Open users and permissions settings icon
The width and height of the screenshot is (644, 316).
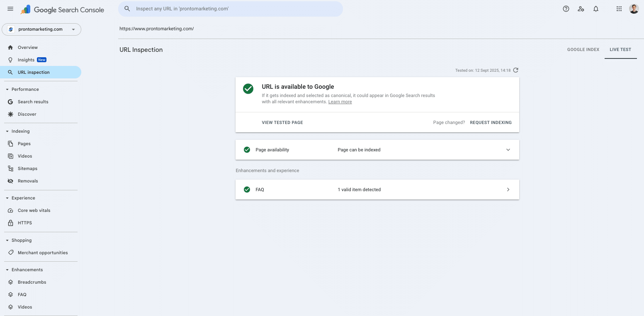coord(581,9)
